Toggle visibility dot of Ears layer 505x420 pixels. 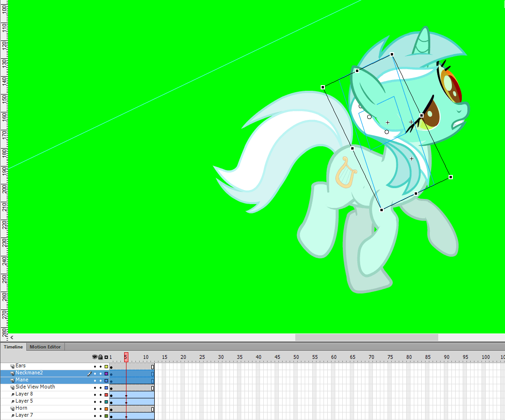(95, 366)
